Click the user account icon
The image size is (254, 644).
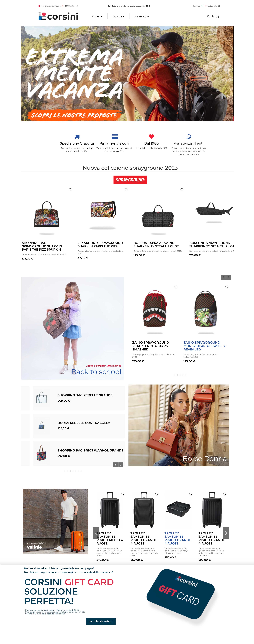pyautogui.click(x=213, y=16)
